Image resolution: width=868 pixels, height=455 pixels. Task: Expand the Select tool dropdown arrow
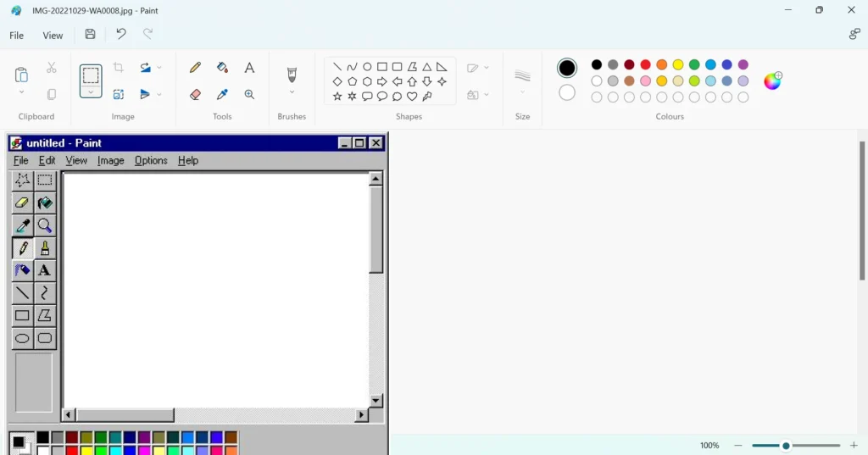pos(91,92)
